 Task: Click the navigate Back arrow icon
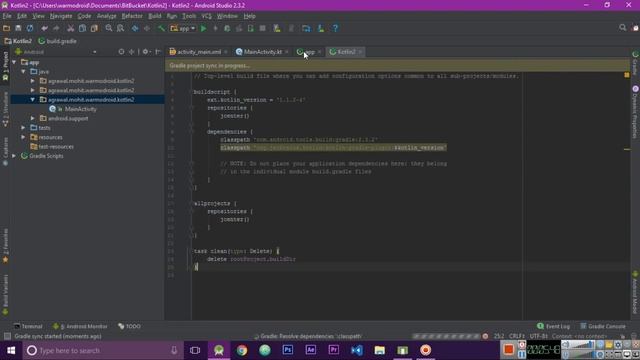click(135, 28)
